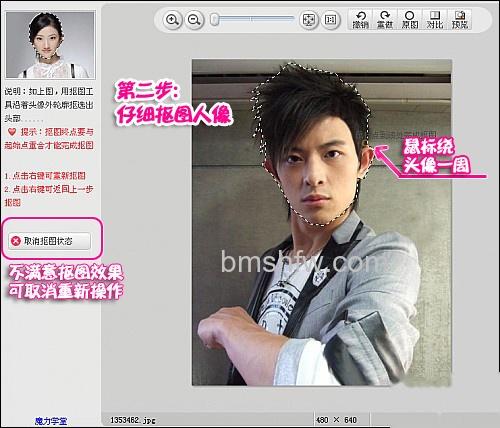The image size is (500, 428).
Task: Click the 1353462.jpg filename in status bar
Action: (133, 420)
